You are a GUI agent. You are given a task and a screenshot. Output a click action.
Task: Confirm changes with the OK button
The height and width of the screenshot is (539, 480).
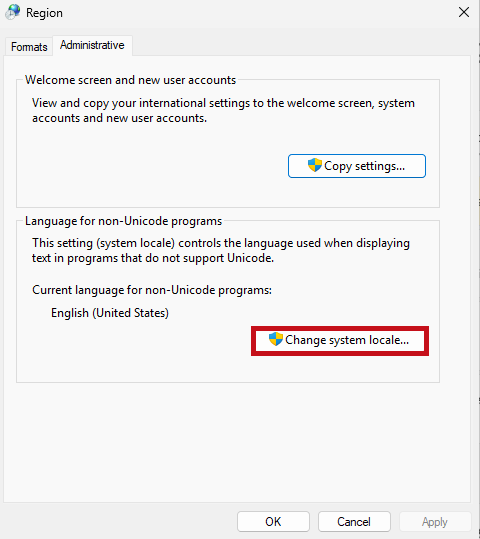[273, 521]
